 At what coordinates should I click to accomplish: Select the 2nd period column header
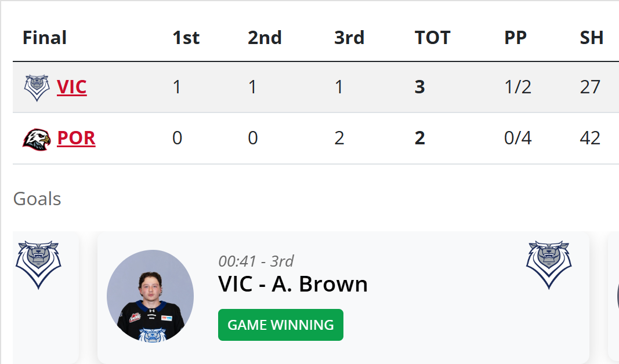265,38
